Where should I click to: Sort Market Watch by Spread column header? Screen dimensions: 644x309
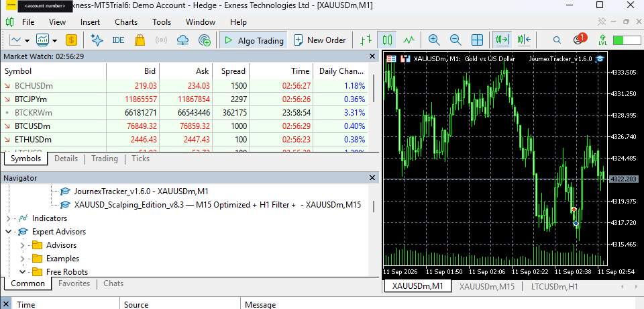click(231, 71)
